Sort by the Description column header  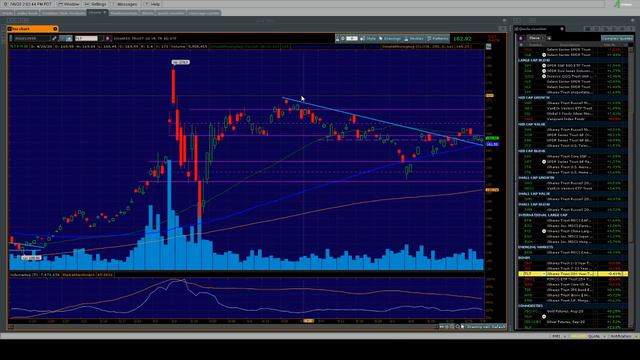(569, 44)
